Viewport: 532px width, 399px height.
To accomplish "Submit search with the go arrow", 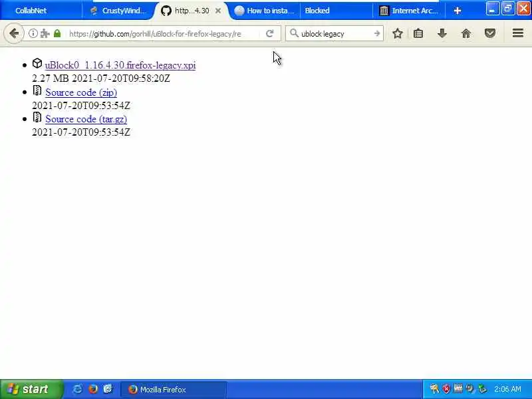I will point(377,33).
